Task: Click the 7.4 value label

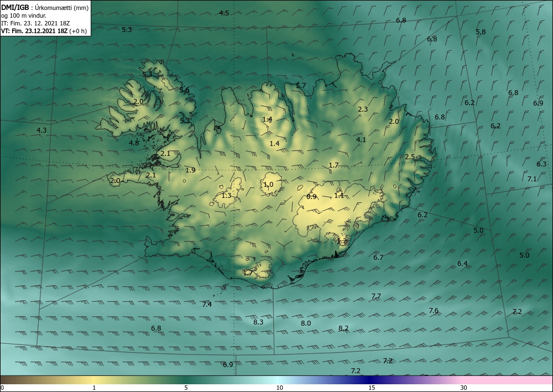Action: [207, 304]
